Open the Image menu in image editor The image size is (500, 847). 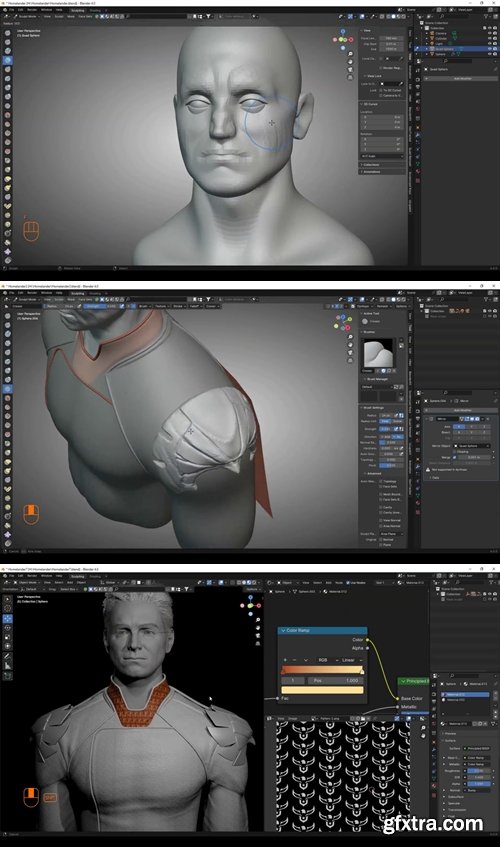click(x=293, y=718)
